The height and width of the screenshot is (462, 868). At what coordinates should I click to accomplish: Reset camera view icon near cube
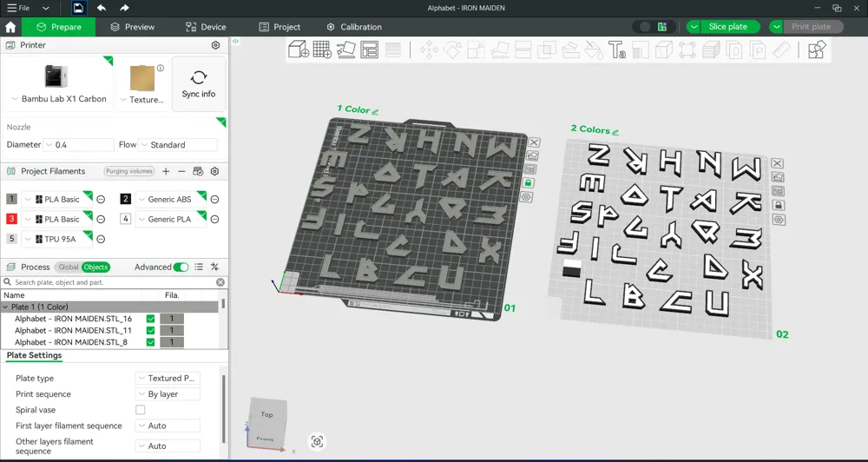pos(317,441)
